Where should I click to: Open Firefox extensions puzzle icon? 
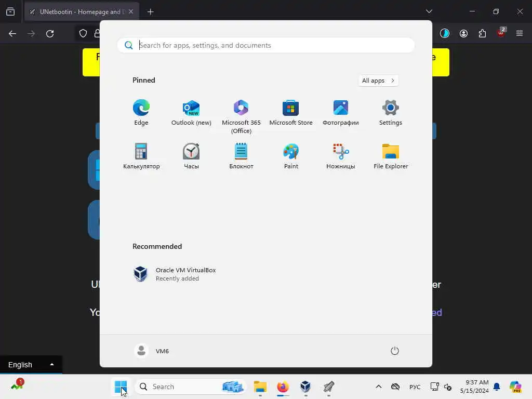pyautogui.click(x=482, y=33)
